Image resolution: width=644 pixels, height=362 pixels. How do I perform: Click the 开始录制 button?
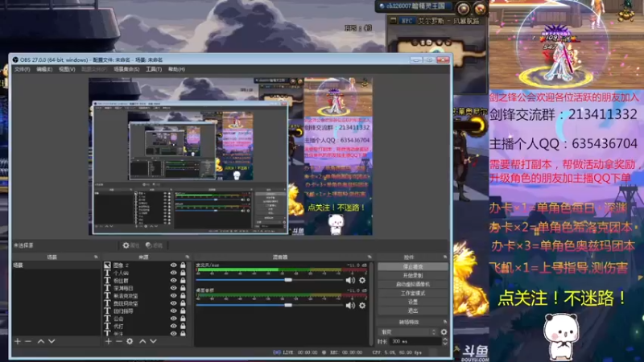coord(413,275)
